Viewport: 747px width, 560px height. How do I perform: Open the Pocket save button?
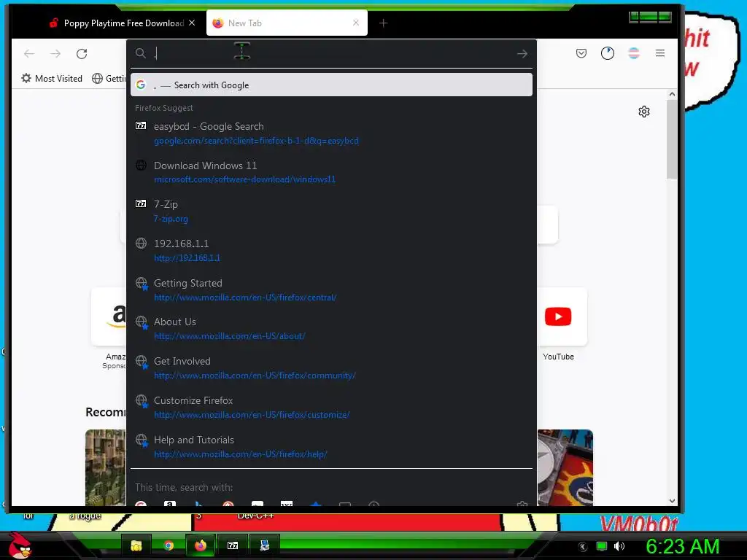(581, 53)
